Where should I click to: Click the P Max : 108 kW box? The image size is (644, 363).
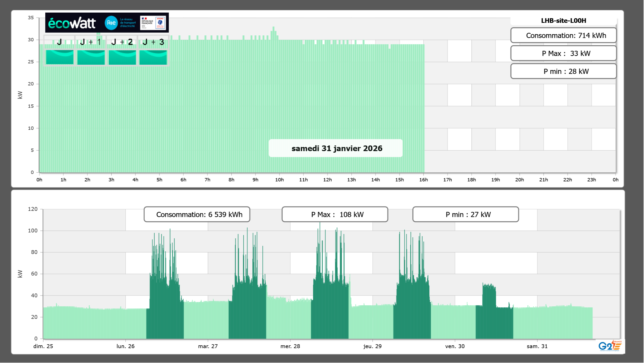[x=335, y=214]
